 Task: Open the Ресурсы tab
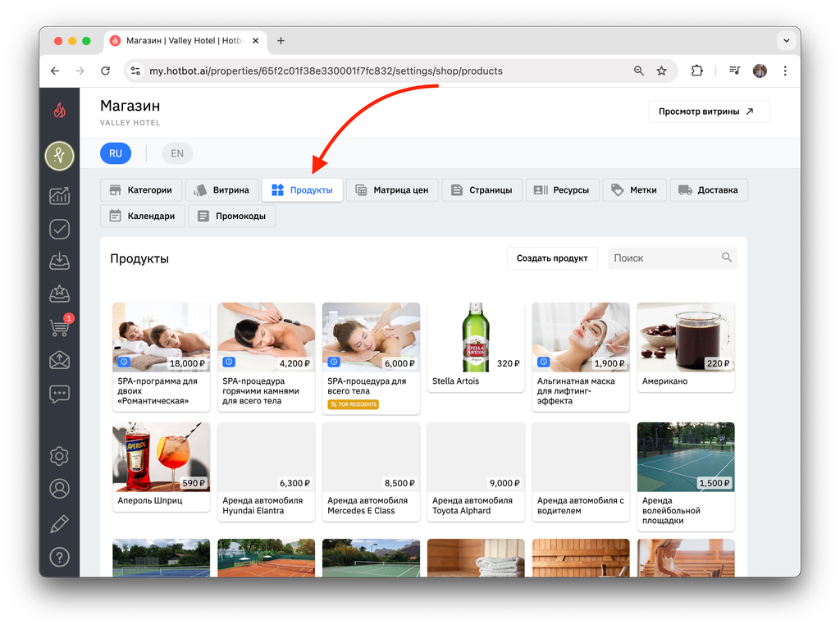(562, 190)
